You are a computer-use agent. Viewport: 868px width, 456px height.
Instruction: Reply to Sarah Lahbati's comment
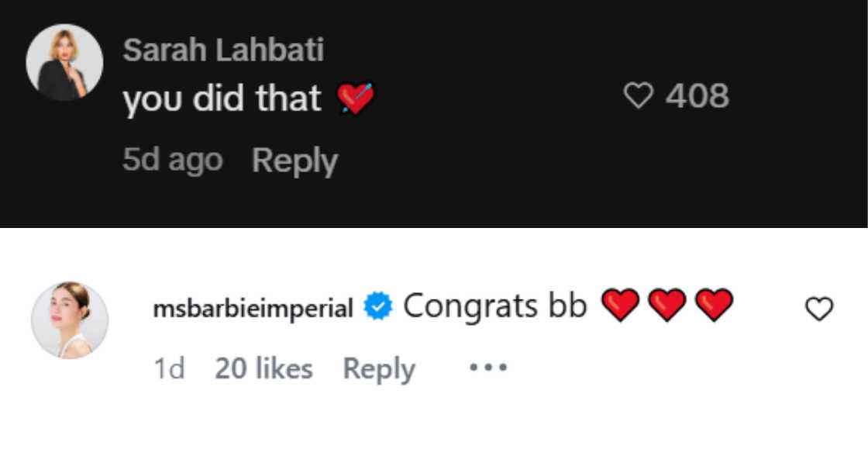pos(294,160)
